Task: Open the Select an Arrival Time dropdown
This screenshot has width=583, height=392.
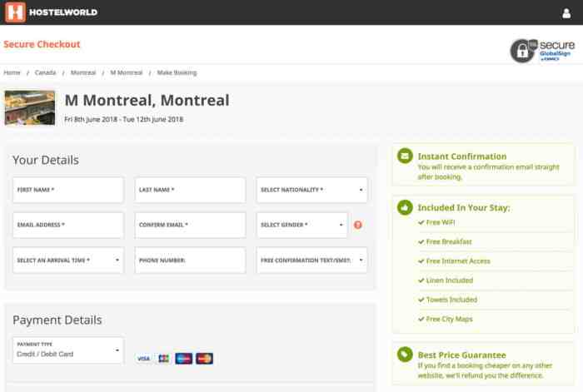Action: [x=68, y=261]
